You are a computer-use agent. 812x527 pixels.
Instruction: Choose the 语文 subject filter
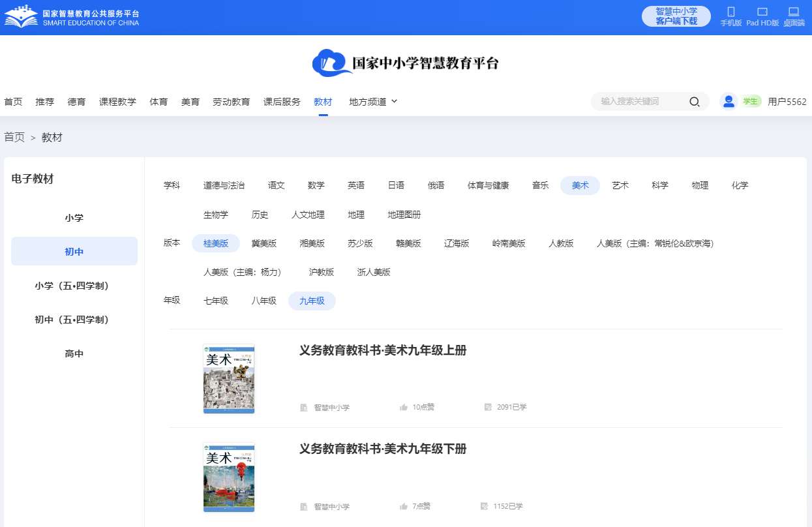277,185
